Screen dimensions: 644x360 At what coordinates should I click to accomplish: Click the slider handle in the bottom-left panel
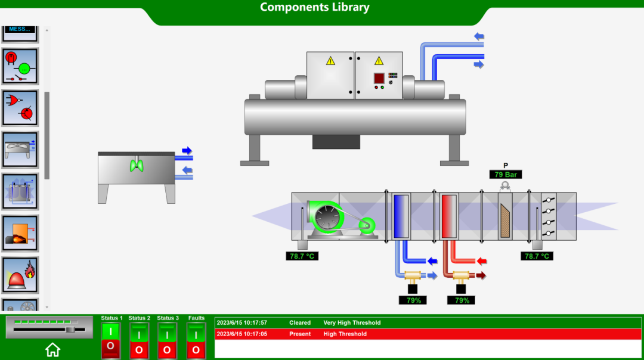(70, 329)
